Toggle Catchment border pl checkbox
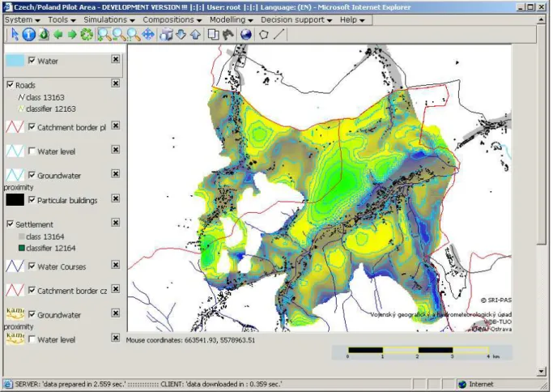 click(32, 126)
